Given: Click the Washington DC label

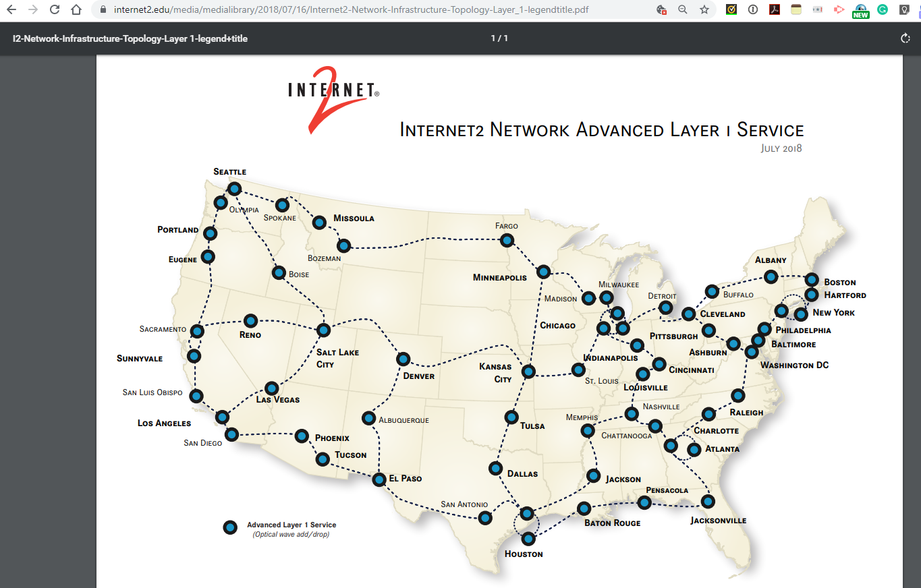Looking at the screenshot, I should coord(795,365).
